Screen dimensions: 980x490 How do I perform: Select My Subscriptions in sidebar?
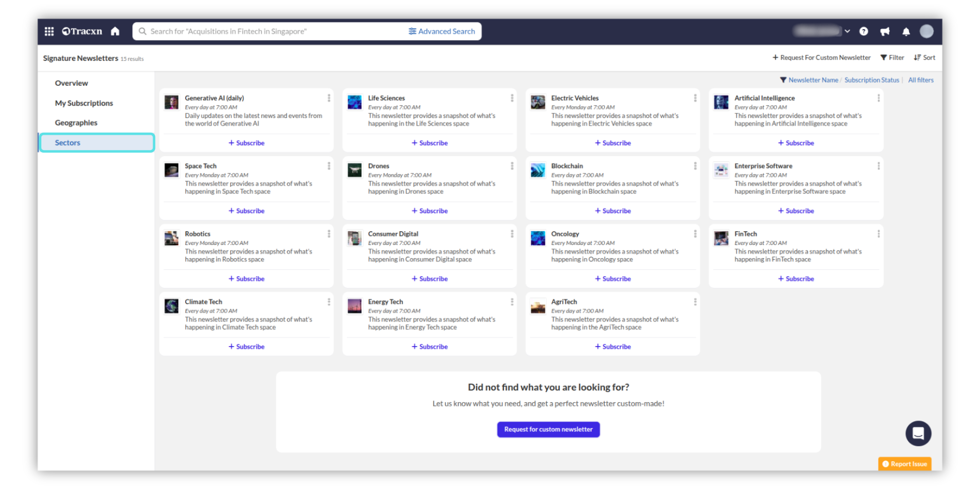click(x=84, y=103)
